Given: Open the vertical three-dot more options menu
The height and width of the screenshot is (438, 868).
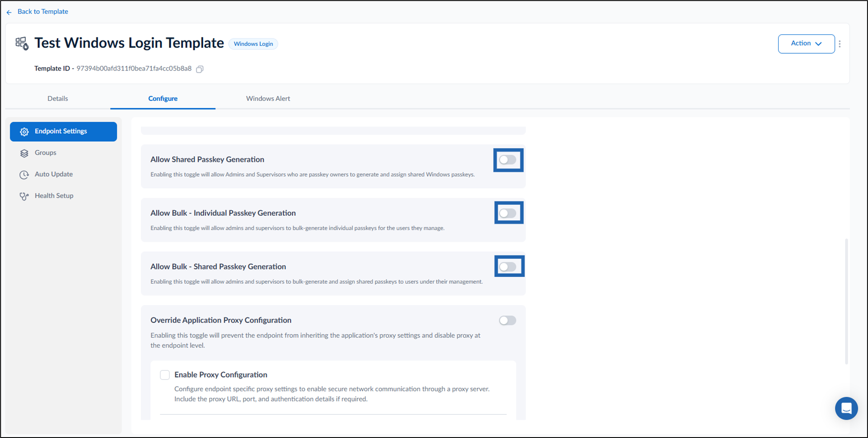Looking at the screenshot, I should pos(840,44).
